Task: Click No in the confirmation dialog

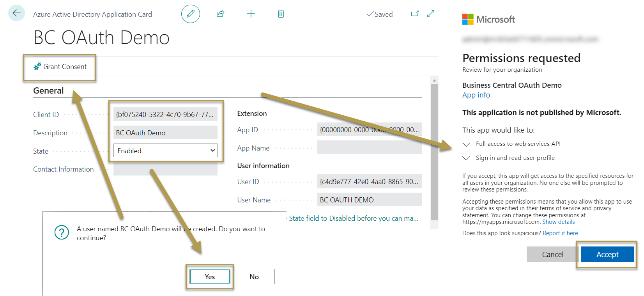Action: pyautogui.click(x=254, y=277)
